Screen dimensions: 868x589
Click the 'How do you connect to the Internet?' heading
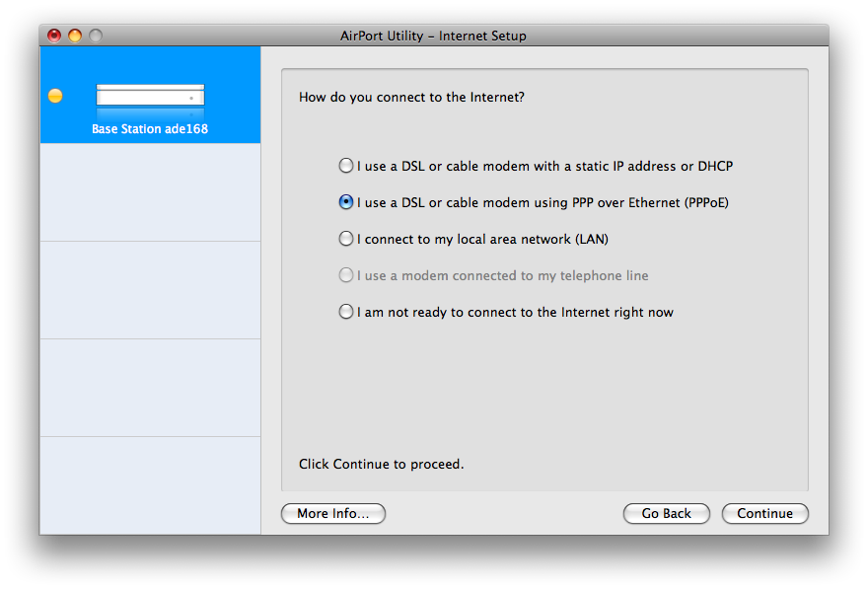[x=411, y=98]
